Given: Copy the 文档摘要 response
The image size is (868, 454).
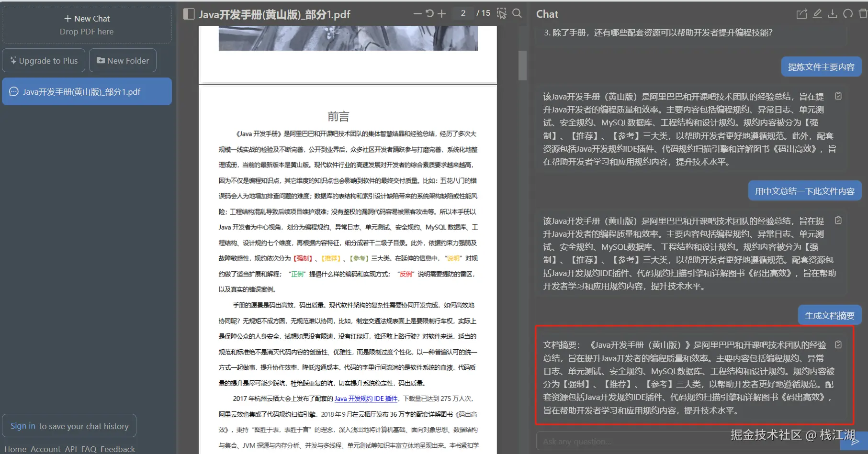Looking at the screenshot, I should click(838, 345).
